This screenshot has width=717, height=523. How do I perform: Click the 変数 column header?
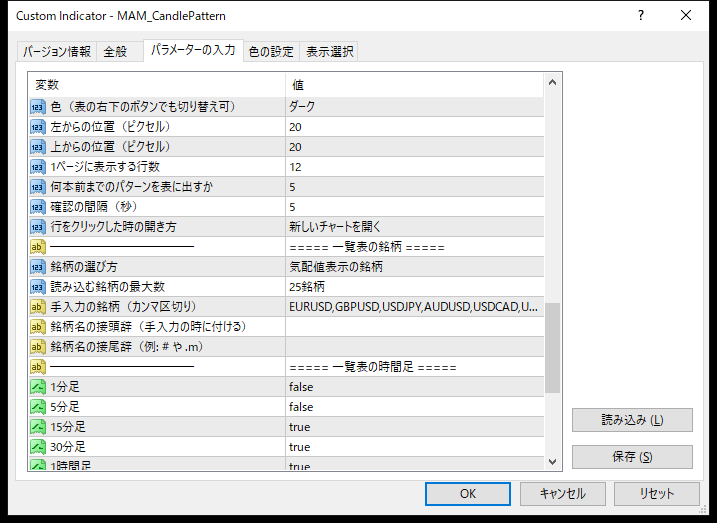[157, 85]
